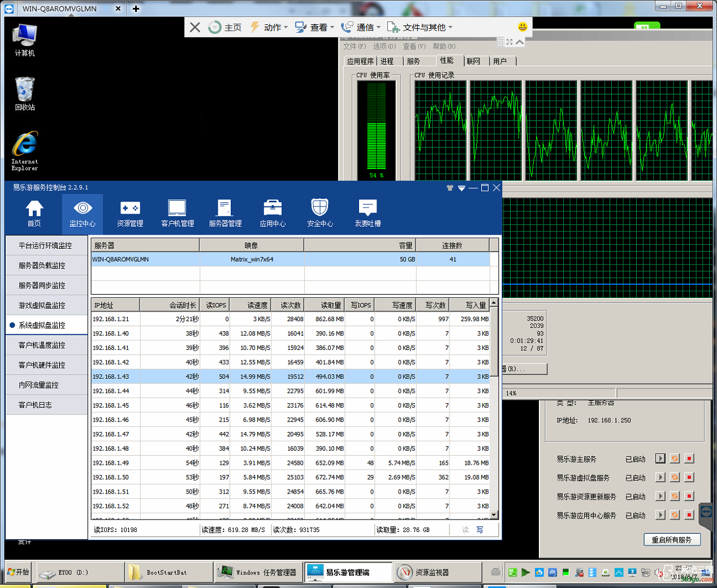
Task: Click the smiley feedback icon in remote toolbar
Action: [522, 27]
